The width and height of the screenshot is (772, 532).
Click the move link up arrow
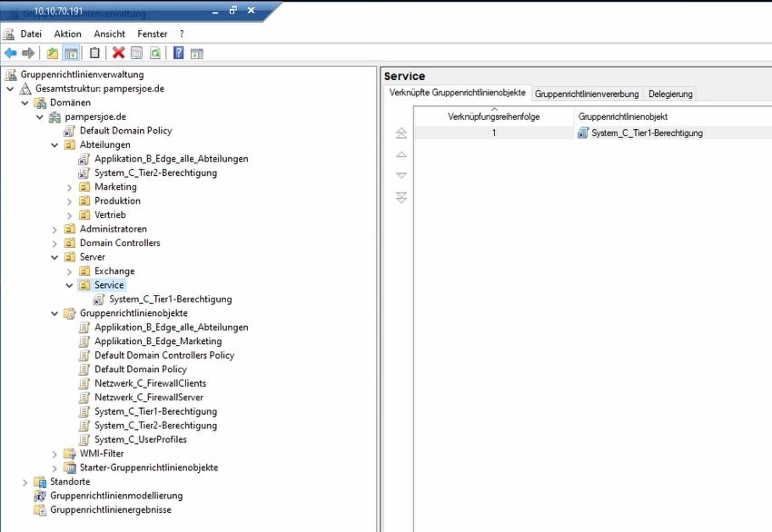point(401,154)
